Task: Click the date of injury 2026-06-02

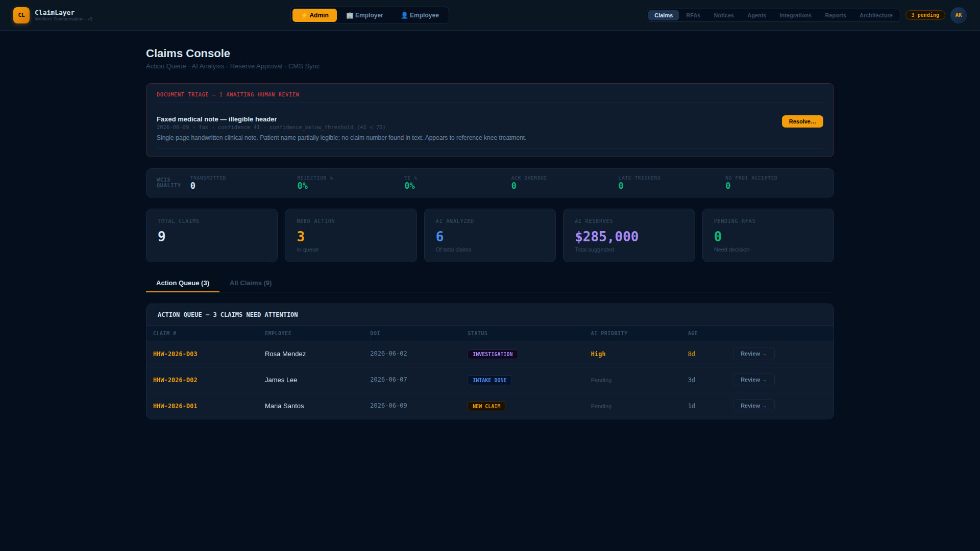Action: point(388,354)
